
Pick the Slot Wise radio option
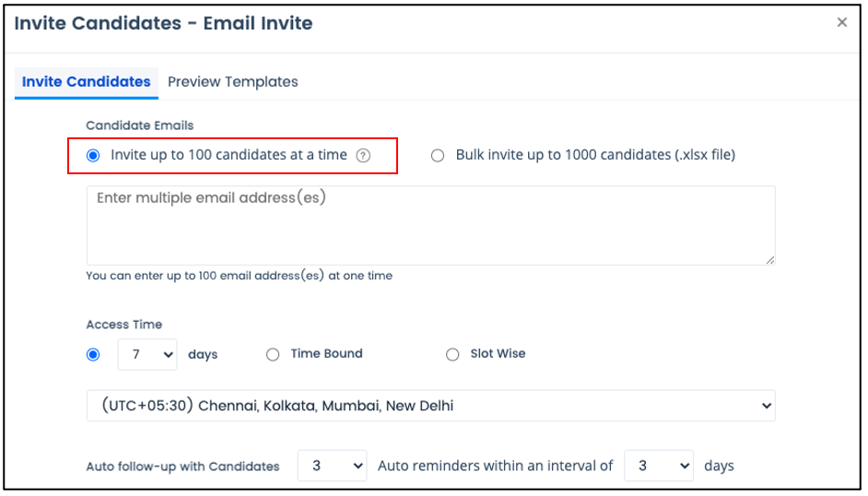point(452,354)
